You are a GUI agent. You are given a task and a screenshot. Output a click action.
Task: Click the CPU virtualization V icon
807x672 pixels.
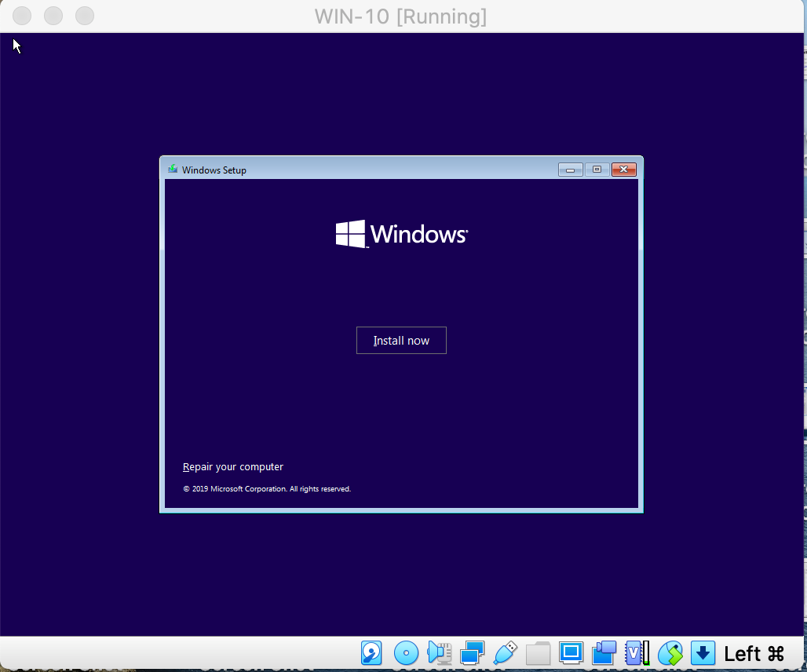pos(637,653)
